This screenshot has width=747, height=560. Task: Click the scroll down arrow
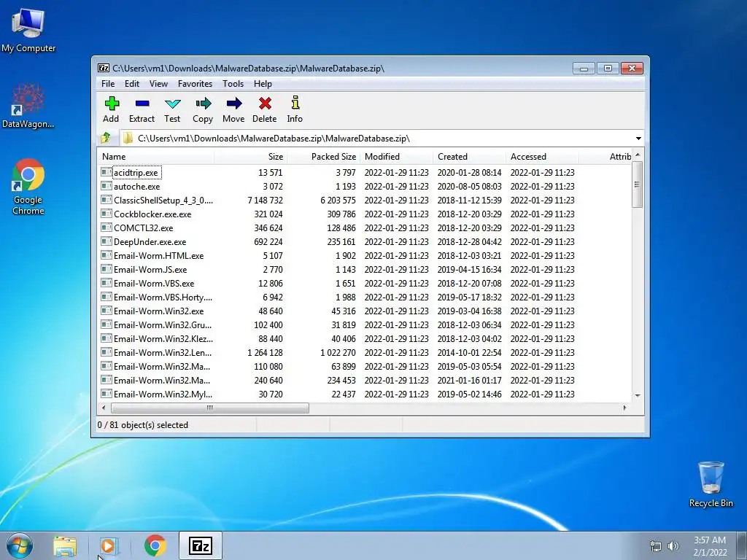[x=638, y=395]
